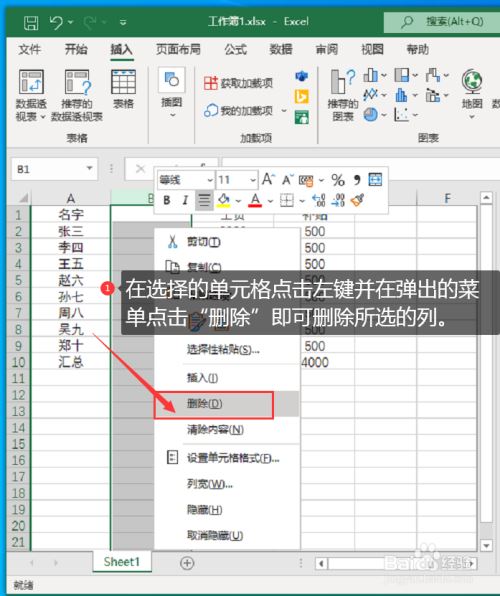Choose 插入(I) from context menu
The width and height of the screenshot is (500, 596).
tap(227, 377)
